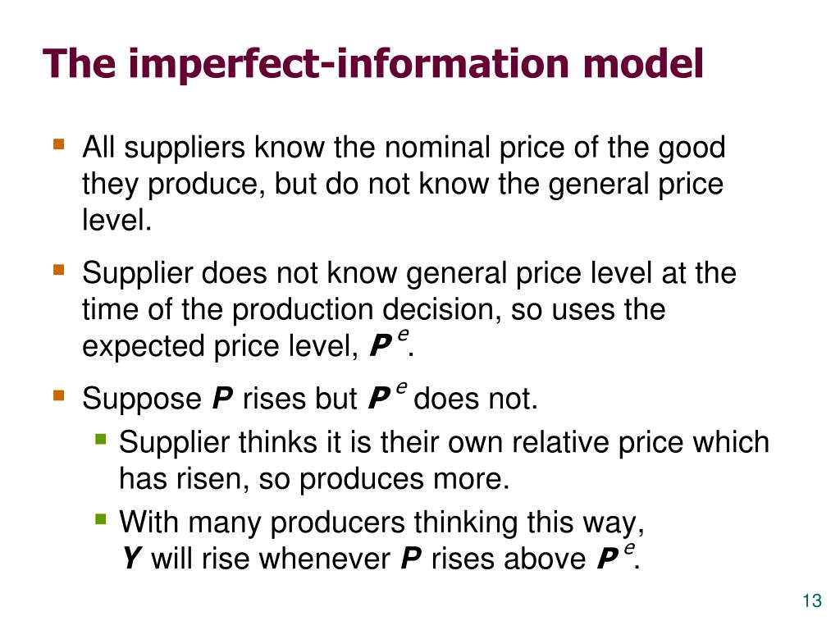Click the first orange bullet square

point(59,144)
